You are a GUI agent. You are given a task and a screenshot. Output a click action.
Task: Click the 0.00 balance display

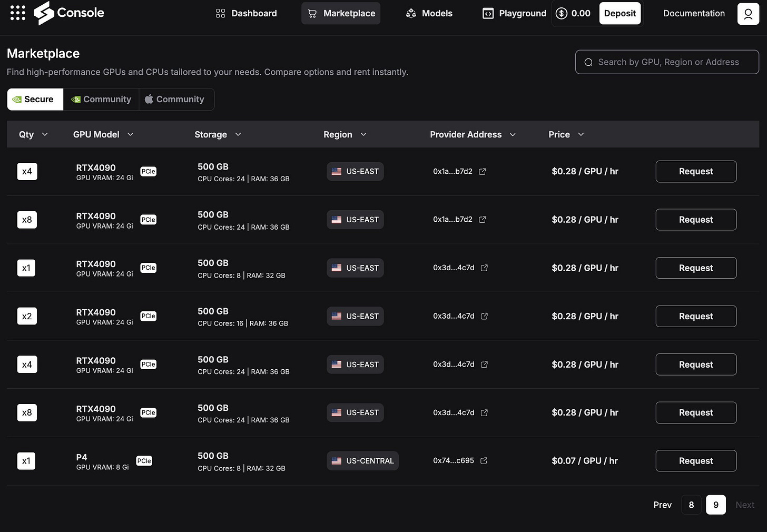(x=581, y=14)
